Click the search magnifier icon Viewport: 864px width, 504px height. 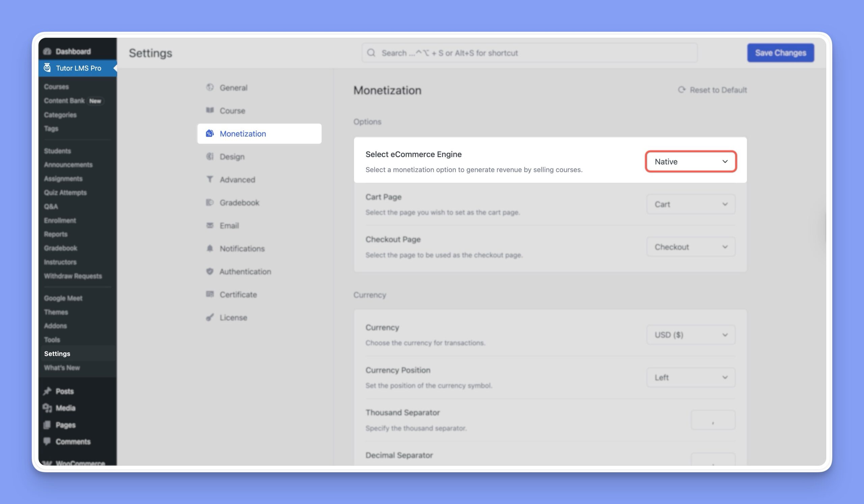[371, 53]
